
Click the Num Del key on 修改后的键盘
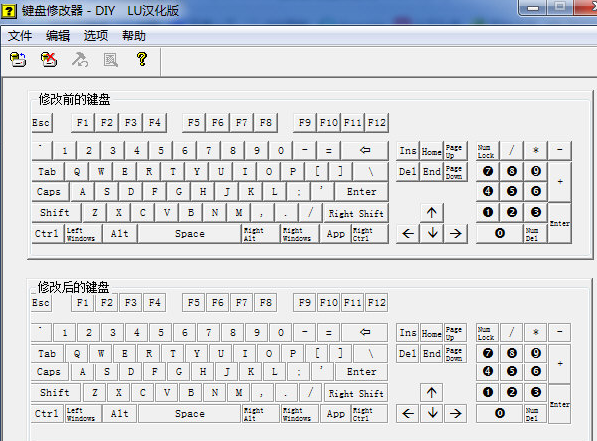coord(535,414)
